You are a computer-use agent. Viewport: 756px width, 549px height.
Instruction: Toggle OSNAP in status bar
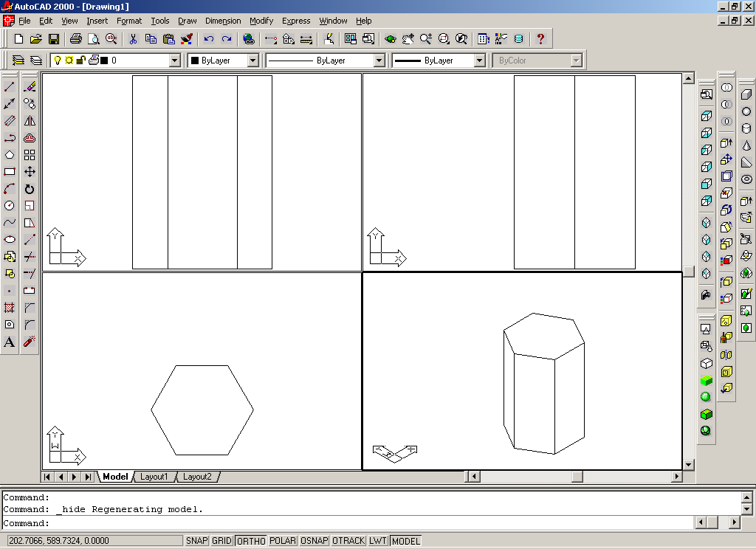coord(315,541)
